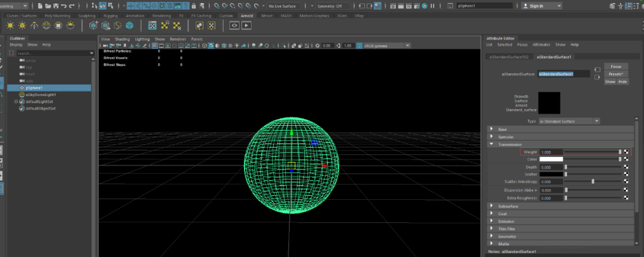Click the Arnold render eye icon
This screenshot has height=257, width=644.
[x=234, y=26]
